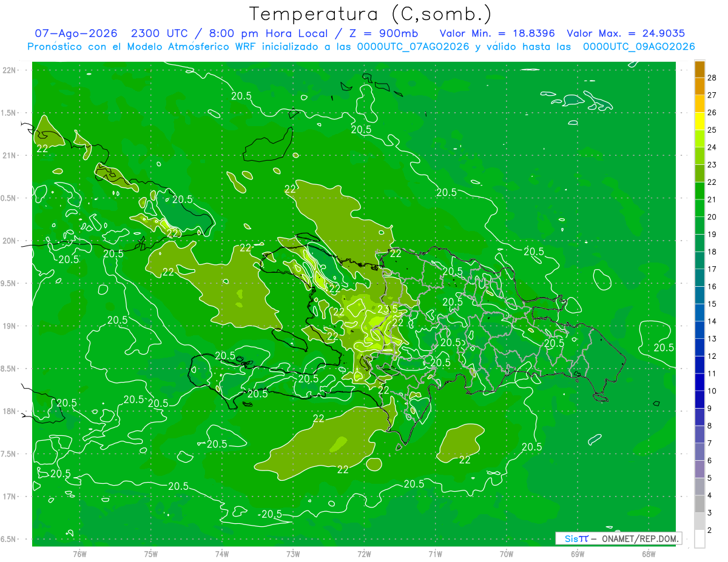Click the '73W' longitude axis label
This screenshot has width=728, height=562.
(293, 554)
